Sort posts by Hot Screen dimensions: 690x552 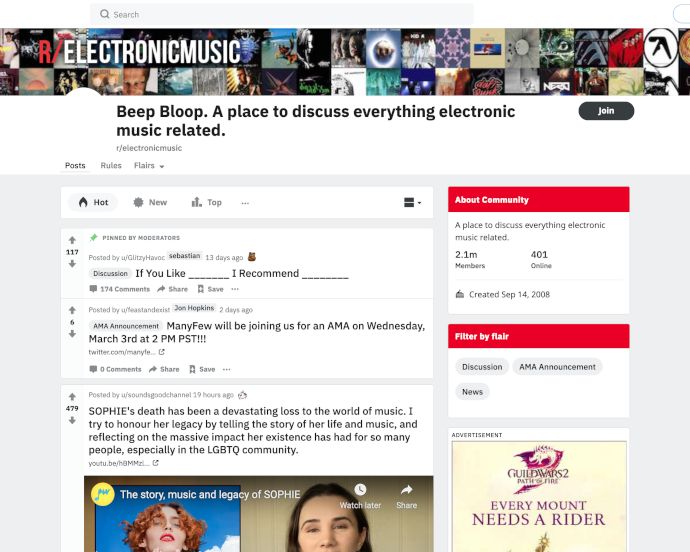pyautogui.click(x=93, y=202)
